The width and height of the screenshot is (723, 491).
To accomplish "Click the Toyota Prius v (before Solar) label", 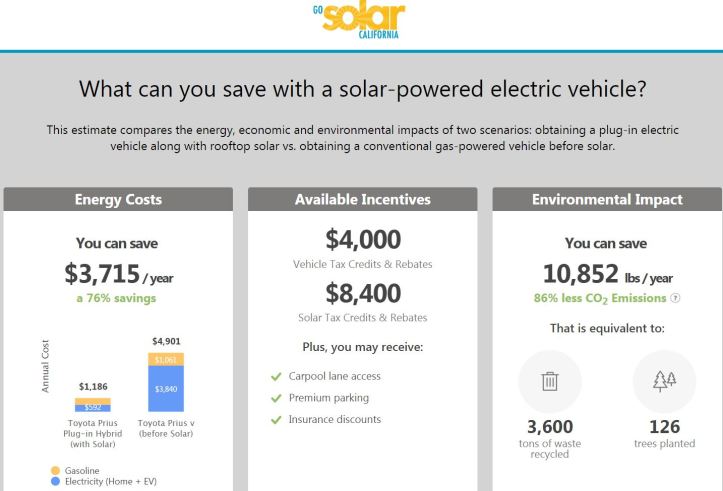I will [x=166, y=429].
